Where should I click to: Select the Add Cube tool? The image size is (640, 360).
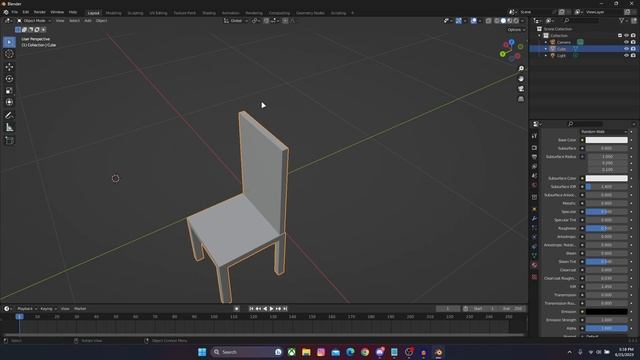click(x=9, y=140)
